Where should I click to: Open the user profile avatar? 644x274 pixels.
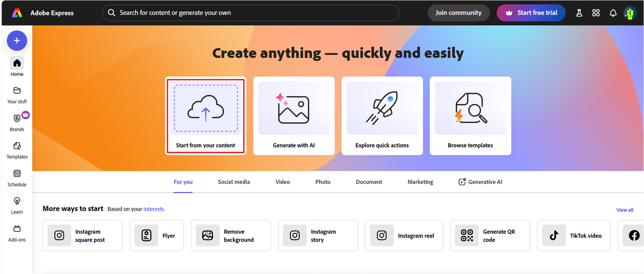(630, 13)
